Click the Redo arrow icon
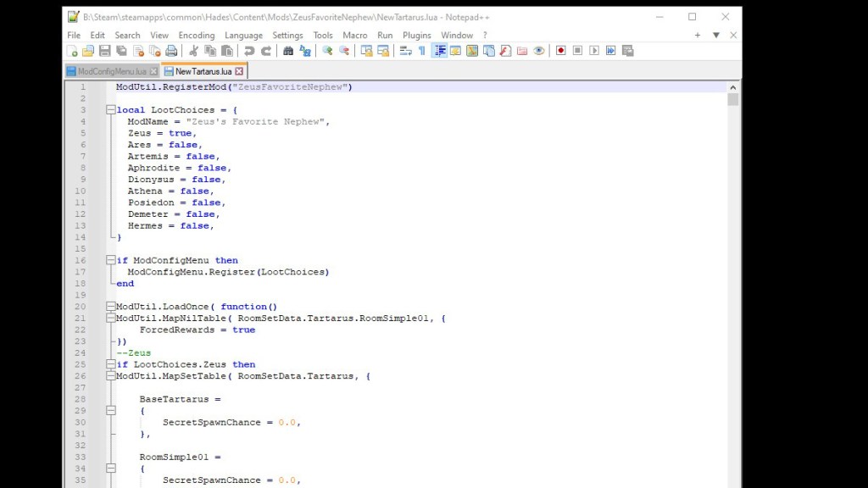This screenshot has width=868, height=488. (x=265, y=51)
